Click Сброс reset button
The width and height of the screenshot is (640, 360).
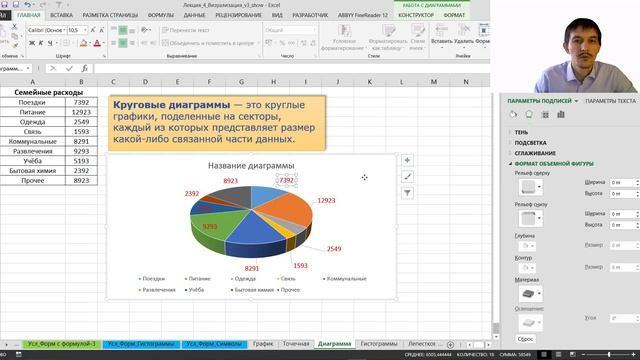coord(525,339)
